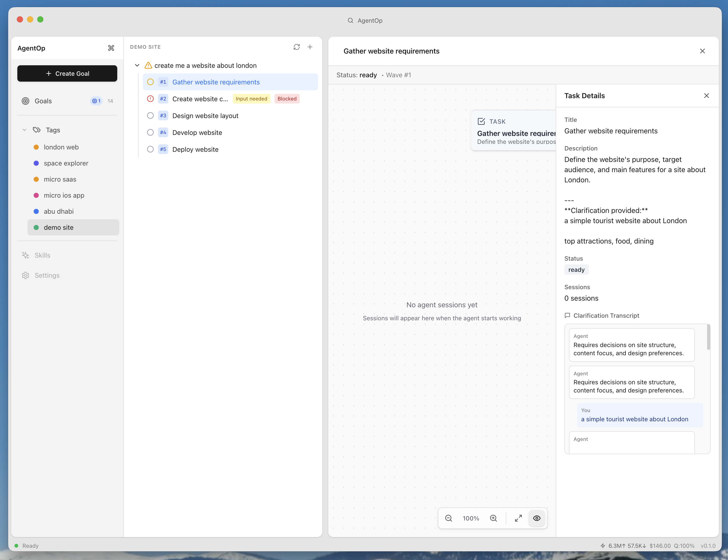This screenshot has width=728, height=560.
Task: Click the Create Goal button
Action: tap(67, 73)
